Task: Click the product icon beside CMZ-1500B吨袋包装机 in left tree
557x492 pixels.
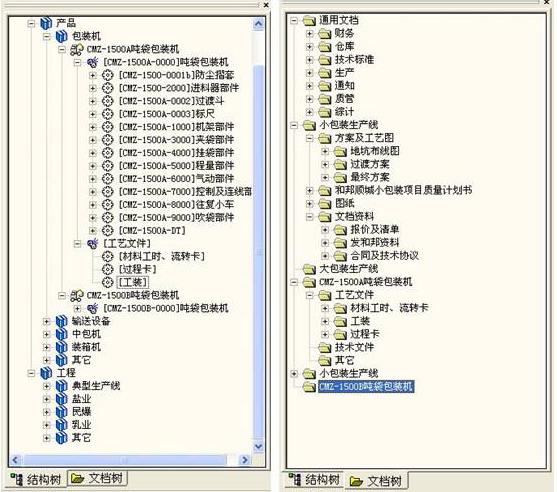Action: click(77, 296)
